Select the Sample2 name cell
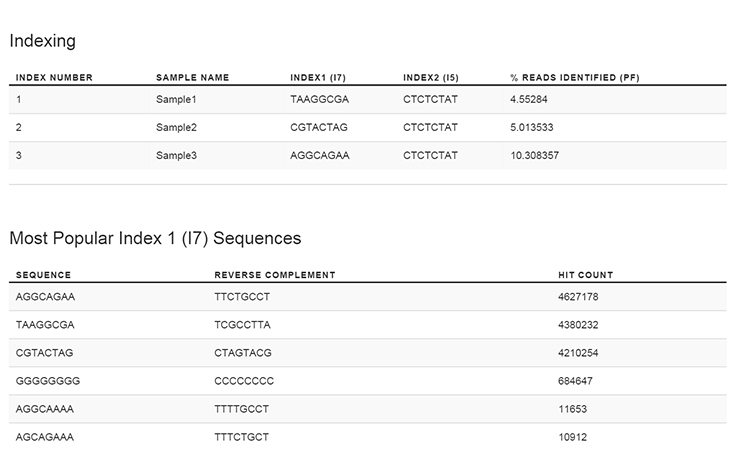This screenshot has width=736, height=475. [x=177, y=128]
